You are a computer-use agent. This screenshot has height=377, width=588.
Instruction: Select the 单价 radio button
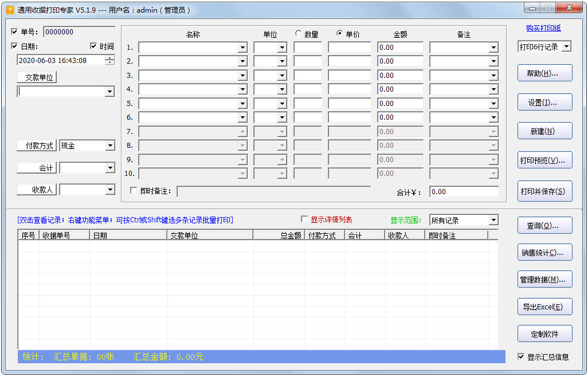pyautogui.click(x=339, y=34)
